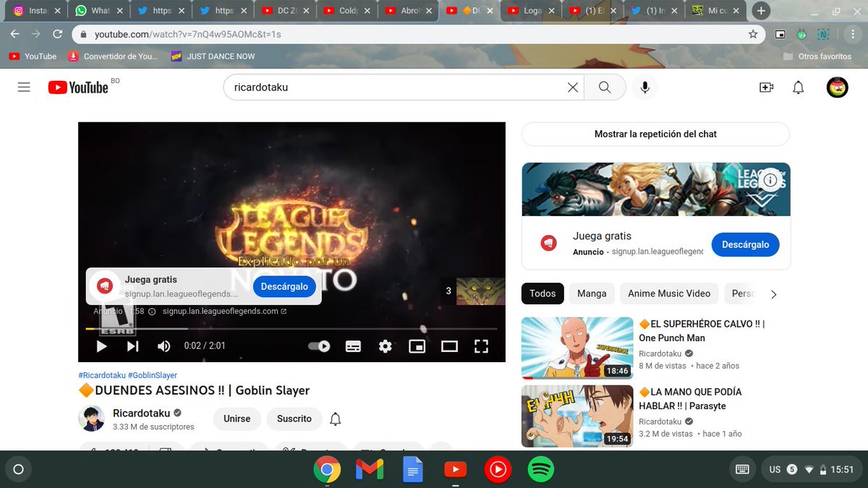Enter full screen mode
Image resolution: width=868 pixels, height=488 pixels.
482,346
